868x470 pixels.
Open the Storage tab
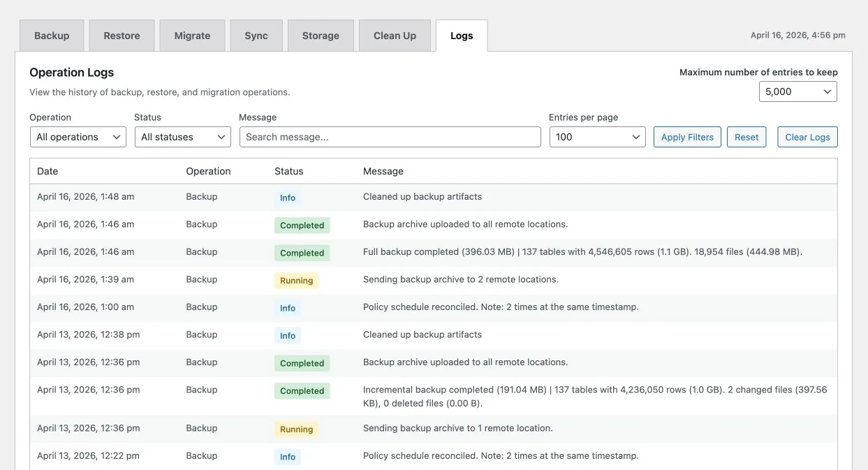(321, 36)
